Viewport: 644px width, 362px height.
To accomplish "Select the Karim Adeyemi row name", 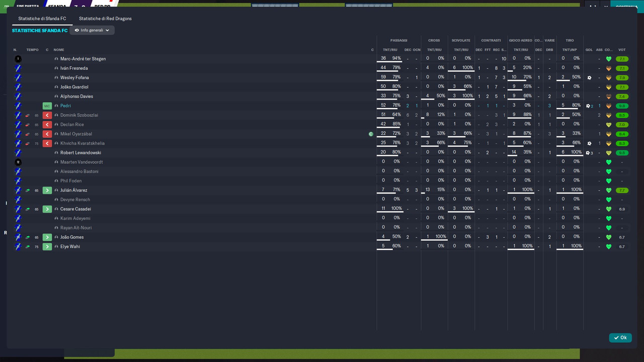I will click(75, 219).
